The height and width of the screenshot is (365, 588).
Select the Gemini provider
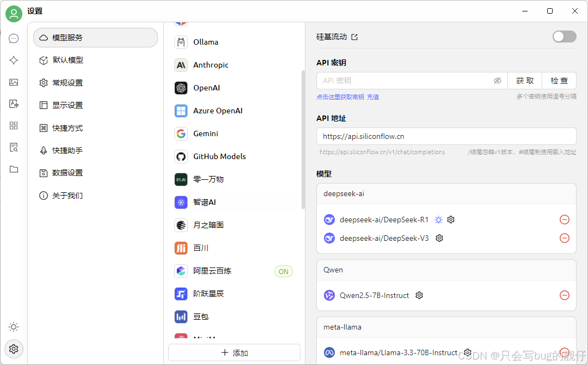click(234, 133)
